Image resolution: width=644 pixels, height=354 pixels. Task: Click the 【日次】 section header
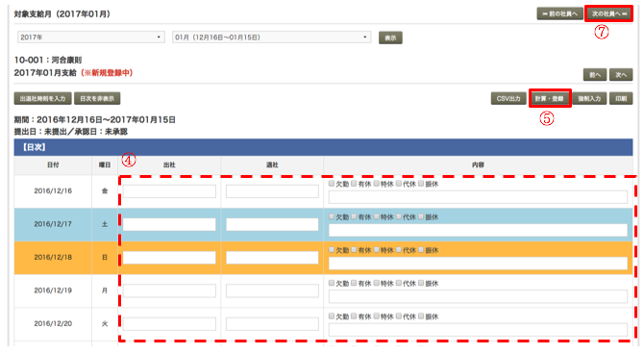[x=323, y=147]
